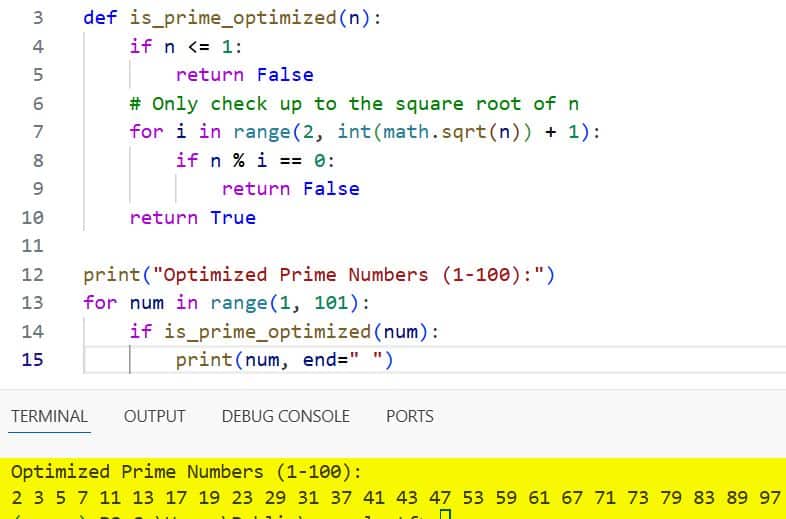Open the OUTPUT panel tab
786x519 pixels.
coord(154,416)
